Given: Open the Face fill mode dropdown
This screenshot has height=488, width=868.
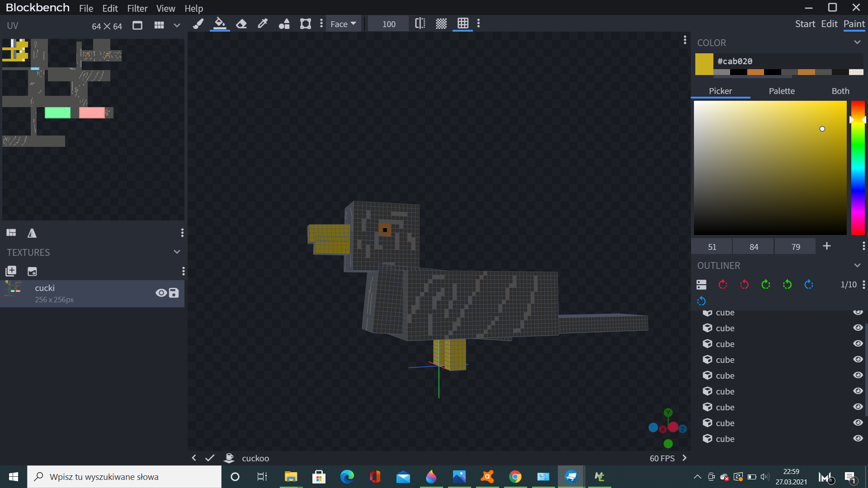Looking at the screenshot, I should pos(343,24).
